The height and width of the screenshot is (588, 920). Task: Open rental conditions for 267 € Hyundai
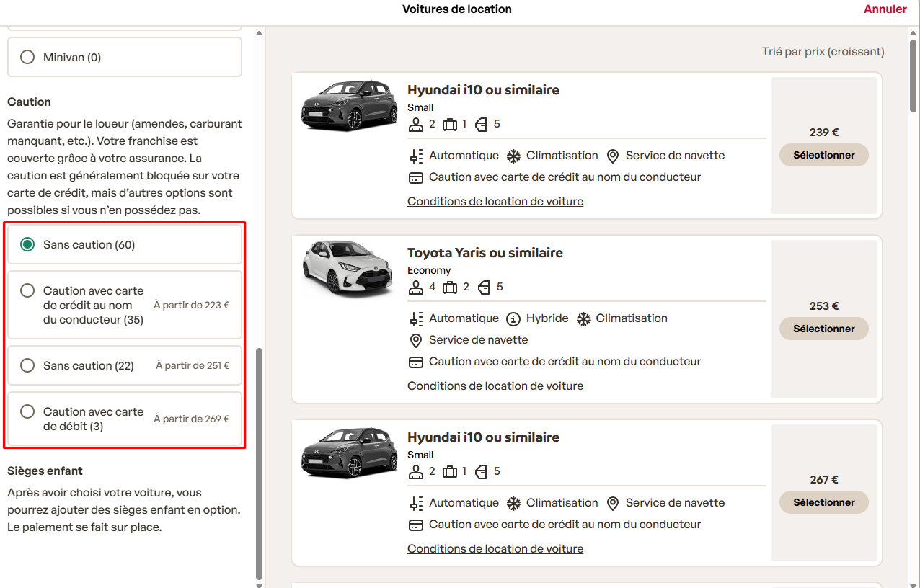[x=495, y=549]
